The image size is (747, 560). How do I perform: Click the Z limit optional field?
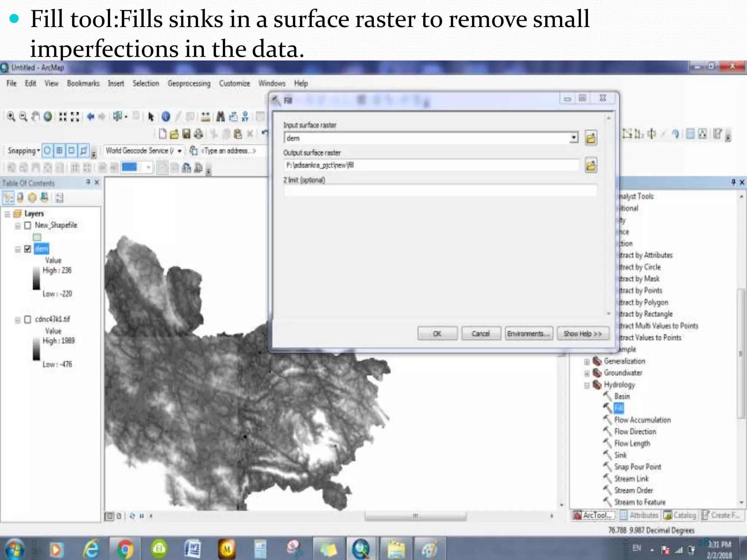[x=441, y=190]
